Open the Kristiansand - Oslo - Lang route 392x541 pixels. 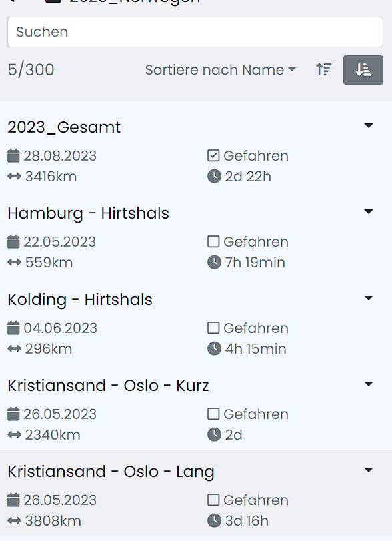(111, 472)
